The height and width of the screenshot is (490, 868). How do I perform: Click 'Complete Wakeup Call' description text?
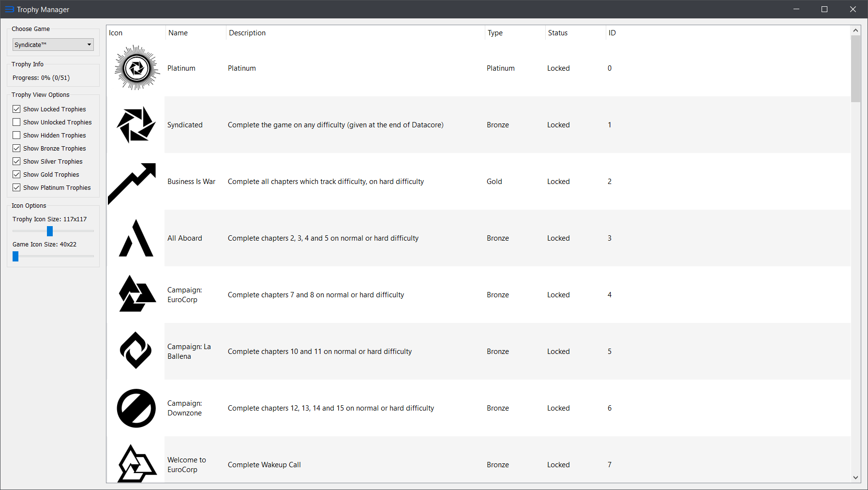(264, 465)
